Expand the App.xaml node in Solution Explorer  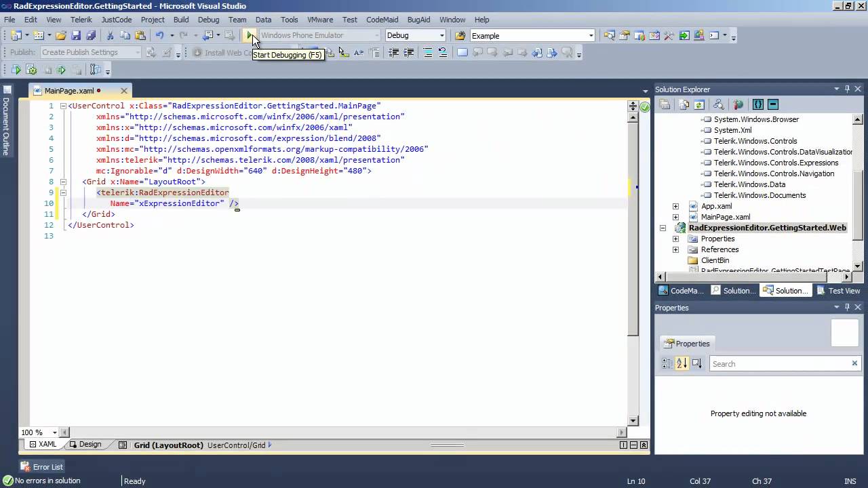point(675,206)
